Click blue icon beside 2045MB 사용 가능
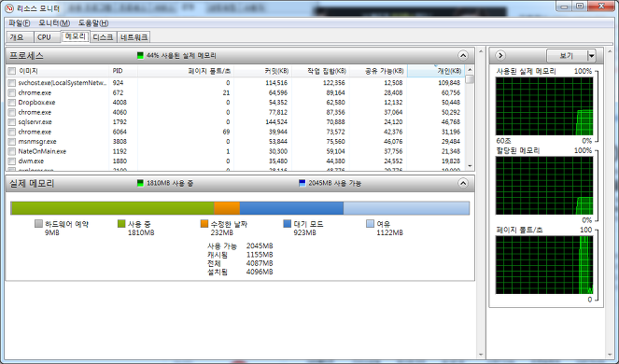Screen dimensions: 619x364 click(302, 183)
